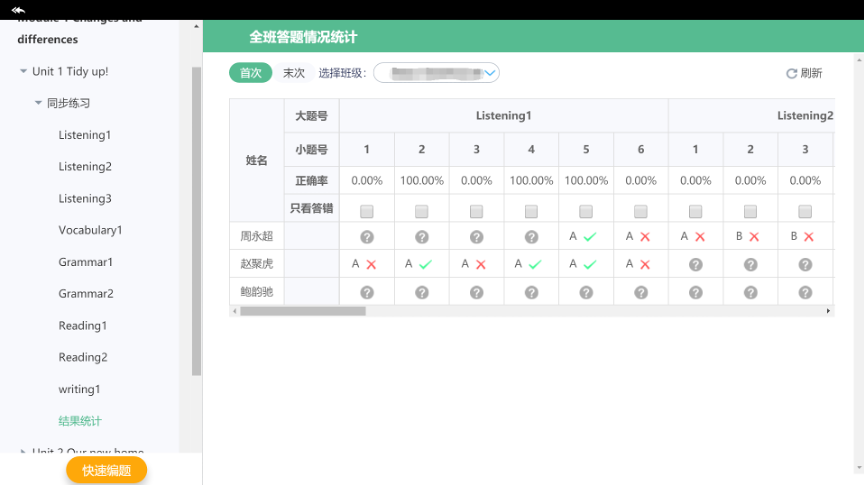Check 只看答错 box for Listening1 question 3
The height and width of the screenshot is (485, 864).
(477, 211)
